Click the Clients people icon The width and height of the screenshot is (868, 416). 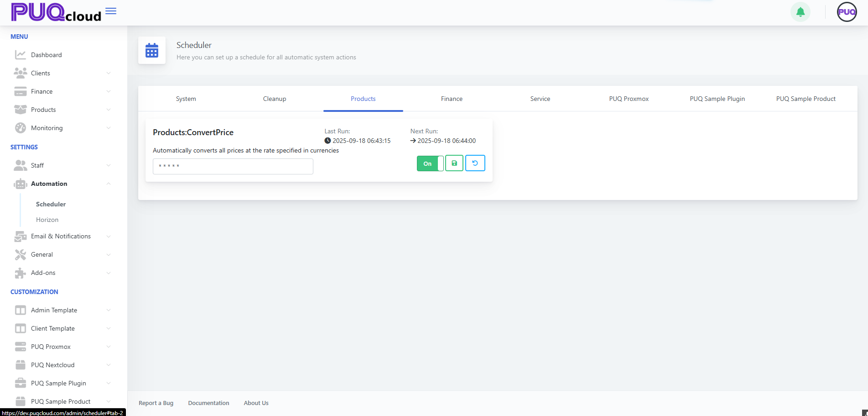[21, 73]
